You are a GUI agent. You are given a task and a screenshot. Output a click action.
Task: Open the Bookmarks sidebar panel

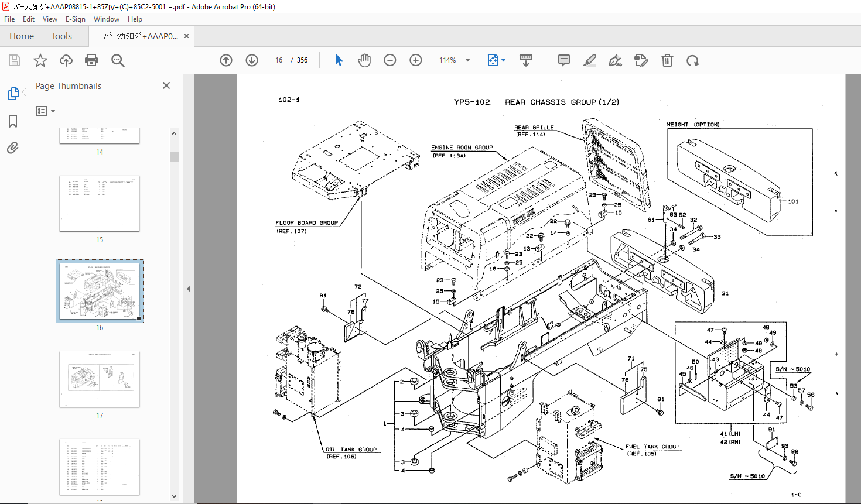[13, 121]
